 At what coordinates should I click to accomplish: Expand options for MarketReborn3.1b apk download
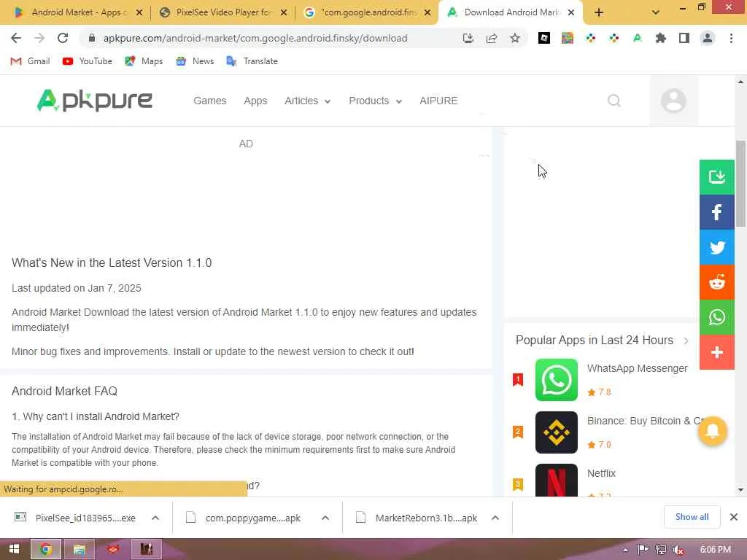[x=495, y=518]
